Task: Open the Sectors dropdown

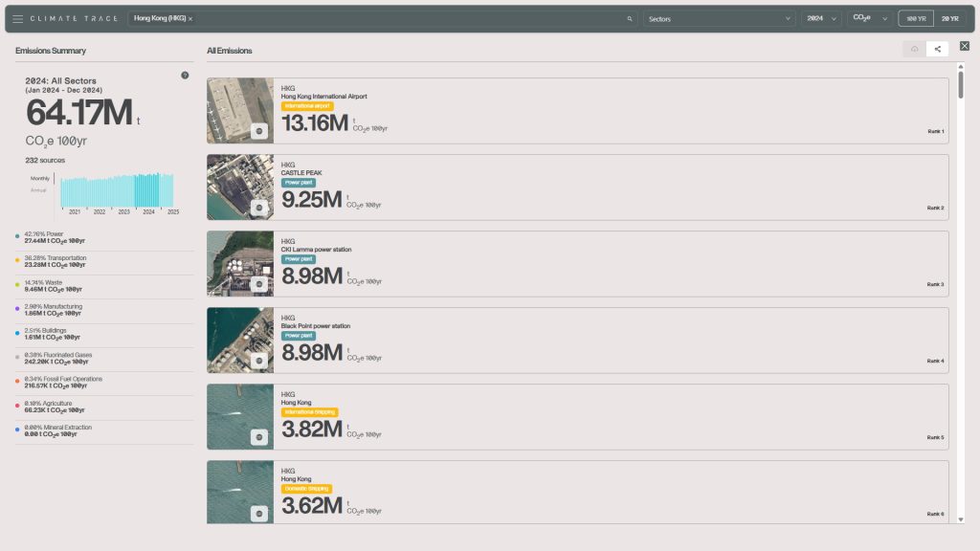Action: coord(719,19)
